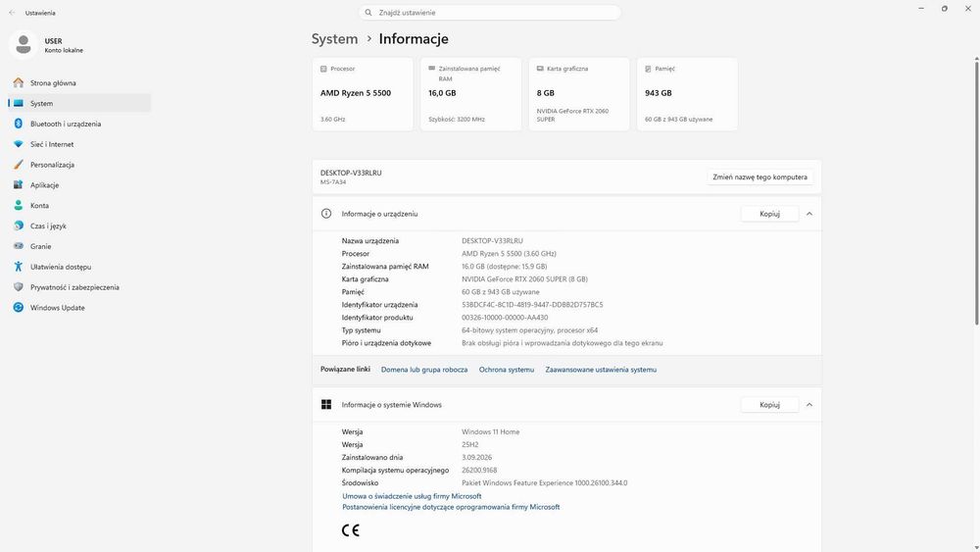Click the Granie controller icon
The width and height of the screenshot is (980, 552).
coord(18,246)
